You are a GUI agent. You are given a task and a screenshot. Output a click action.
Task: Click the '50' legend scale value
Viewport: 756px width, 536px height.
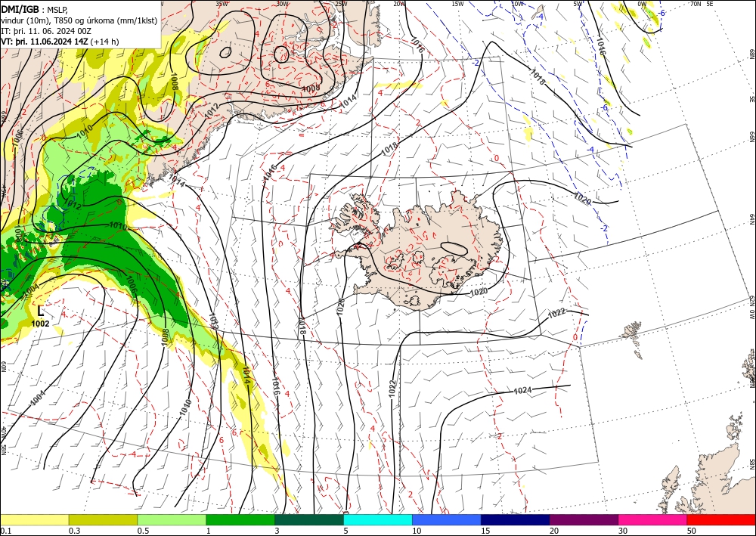click(x=692, y=531)
